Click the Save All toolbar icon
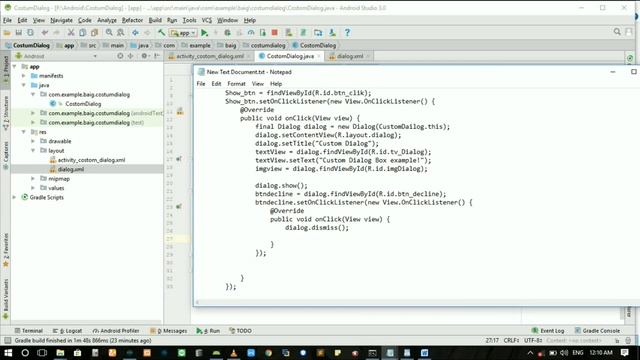This screenshot has height=360, width=640. tap(18, 33)
